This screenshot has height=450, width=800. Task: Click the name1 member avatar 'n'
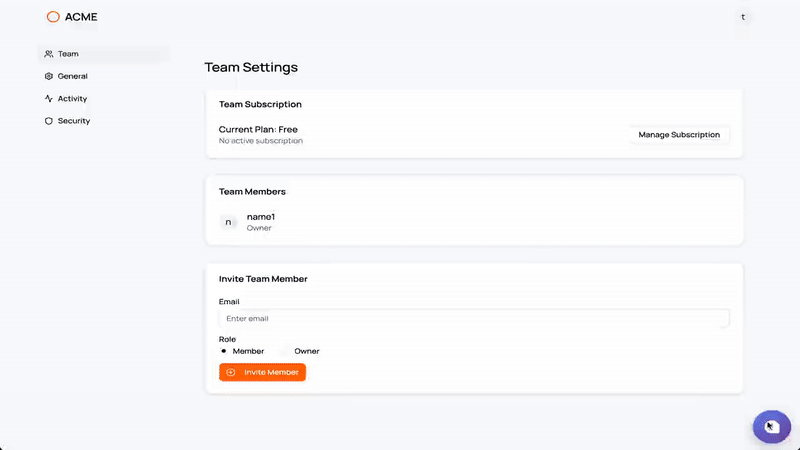(228, 222)
